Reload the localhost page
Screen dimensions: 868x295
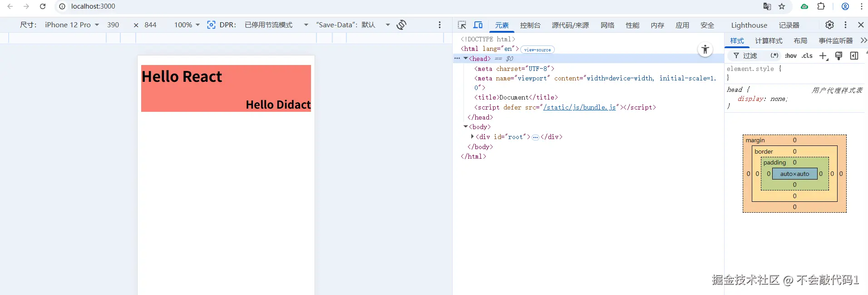coord(43,6)
